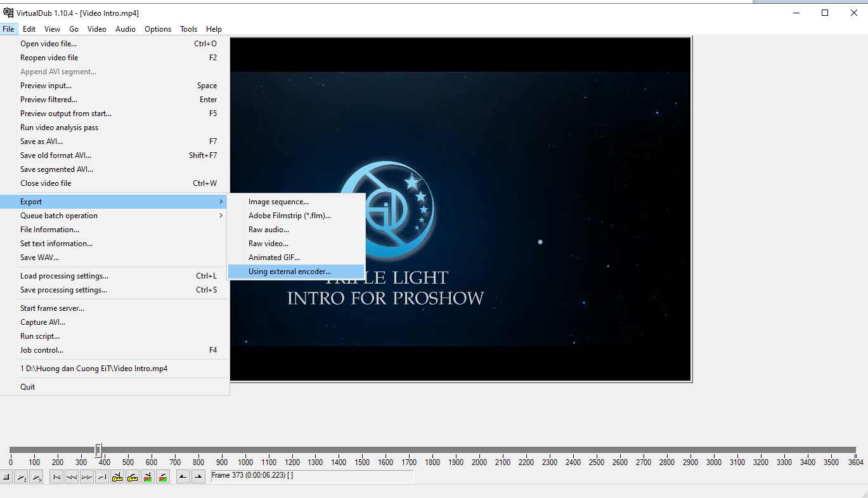
Task: Go to the previous key frame
Action: (117, 476)
